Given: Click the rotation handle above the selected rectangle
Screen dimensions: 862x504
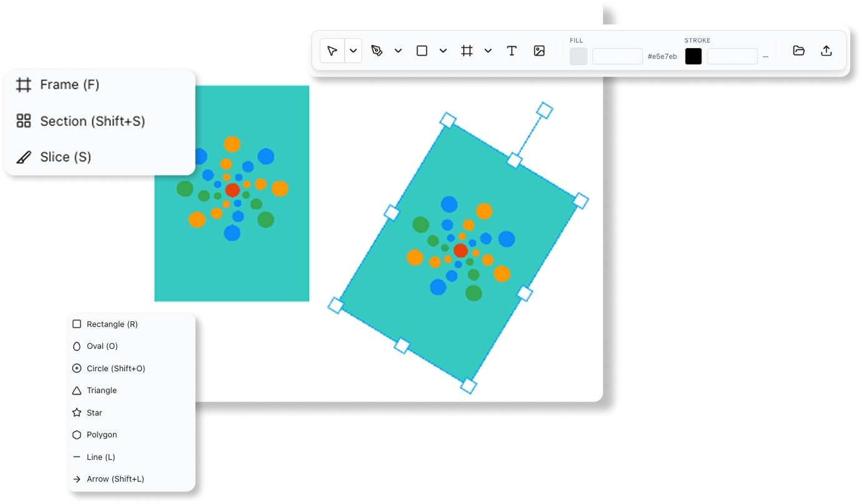Looking at the screenshot, I should (x=544, y=111).
